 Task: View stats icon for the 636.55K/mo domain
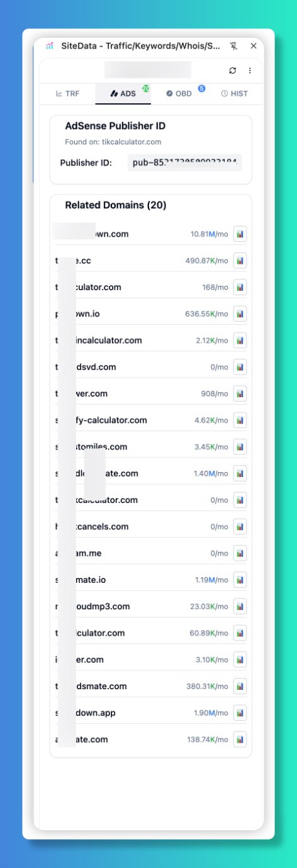click(240, 313)
